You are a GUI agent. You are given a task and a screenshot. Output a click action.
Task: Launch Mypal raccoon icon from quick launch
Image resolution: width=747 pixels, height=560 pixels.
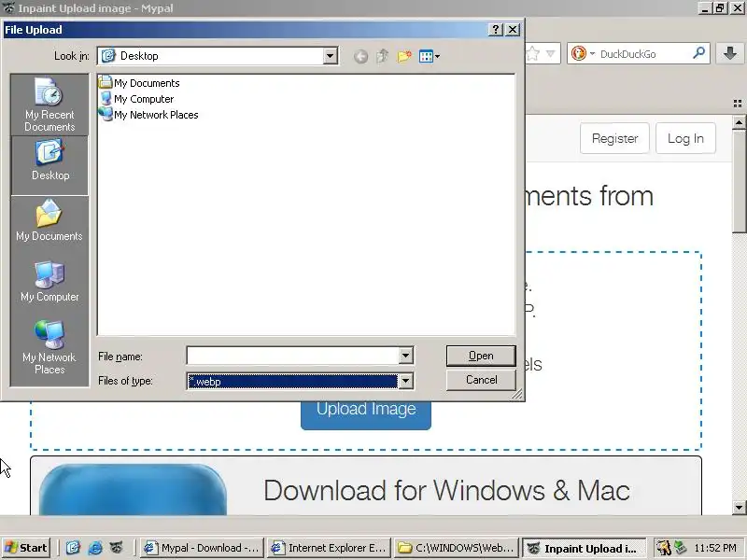pyautogui.click(x=117, y=548)
